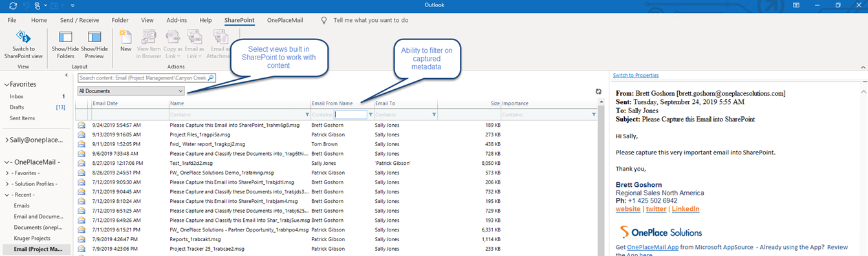Click Switch to Properties link
The height and width of the screenshot is (256, 868).
(x=636, y=76)
